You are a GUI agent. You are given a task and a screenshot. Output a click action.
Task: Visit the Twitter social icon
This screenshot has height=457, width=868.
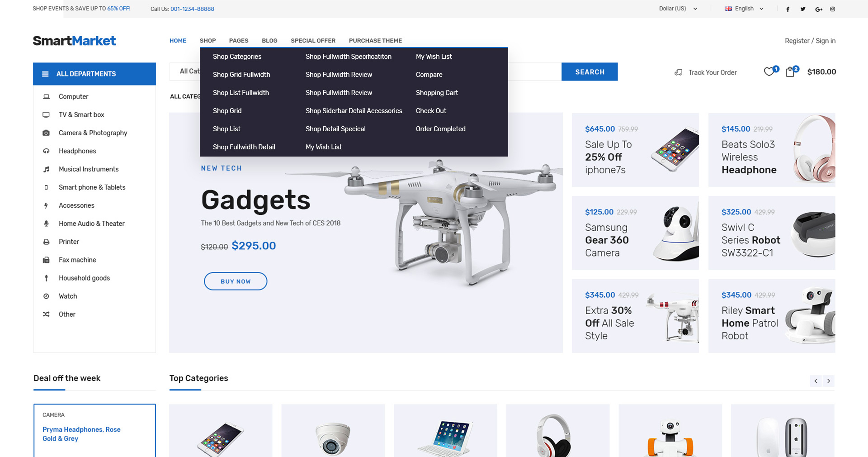tap(803, 9)
